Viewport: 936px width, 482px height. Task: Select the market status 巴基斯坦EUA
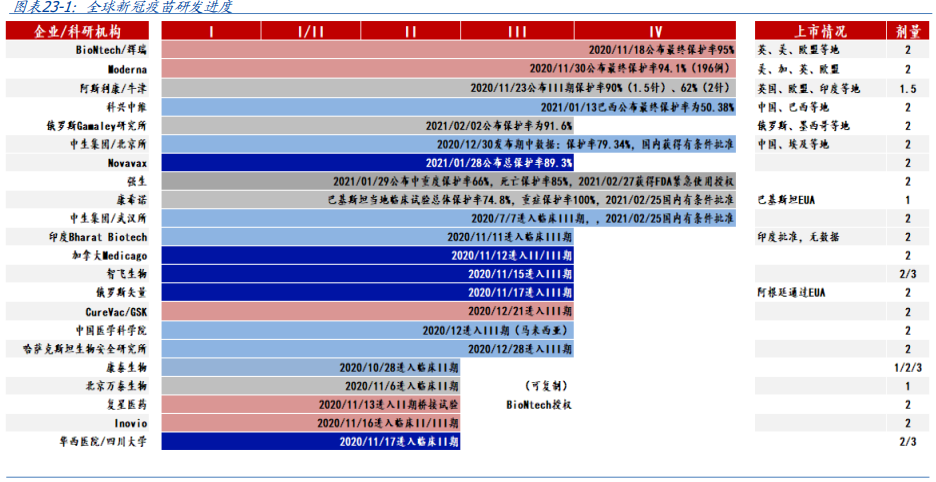[x=786, y=200]
